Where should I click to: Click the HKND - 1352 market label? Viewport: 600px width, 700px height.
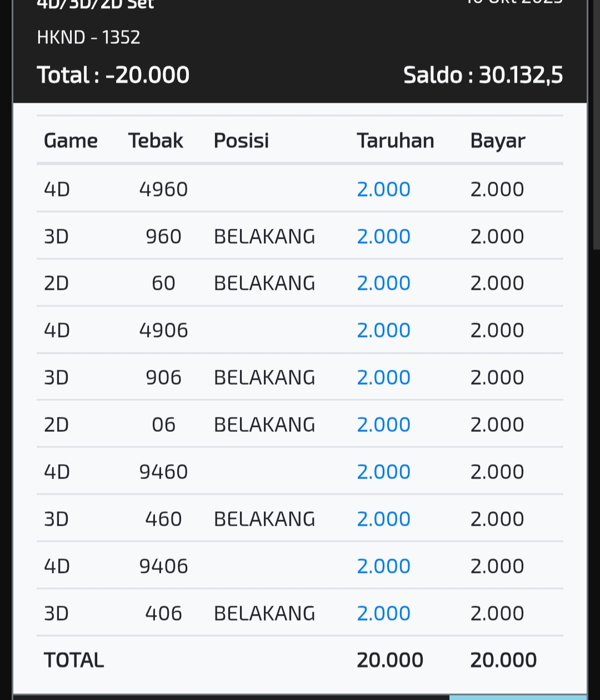coord(88,37)
